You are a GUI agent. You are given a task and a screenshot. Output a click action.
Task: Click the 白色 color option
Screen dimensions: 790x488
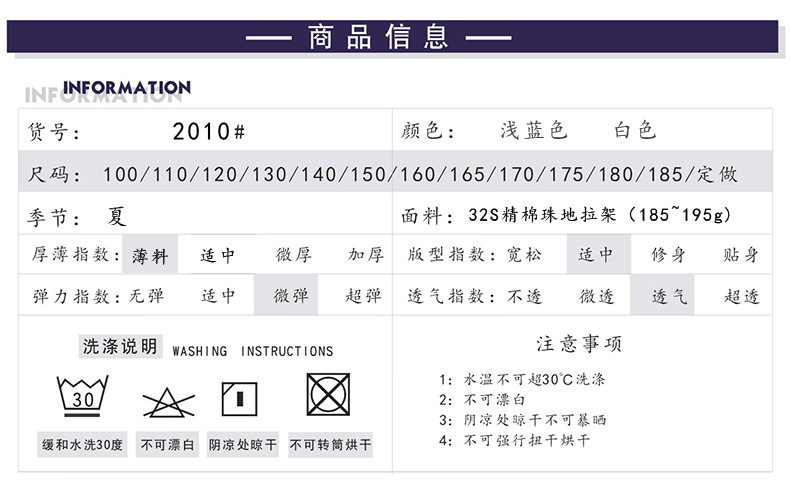pyautogui.click(x=635, y=130)
